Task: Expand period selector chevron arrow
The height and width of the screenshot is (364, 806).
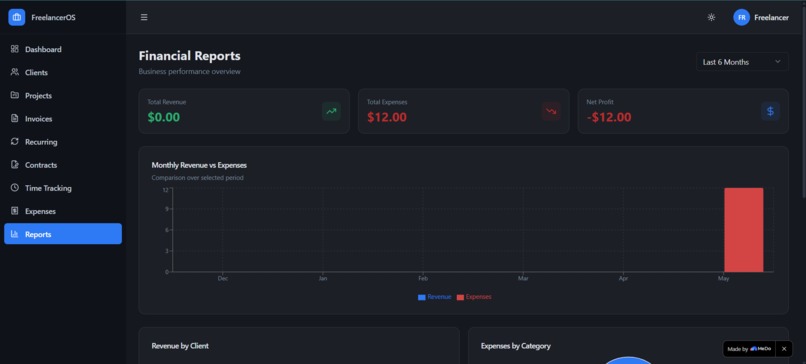Action: 778,62
